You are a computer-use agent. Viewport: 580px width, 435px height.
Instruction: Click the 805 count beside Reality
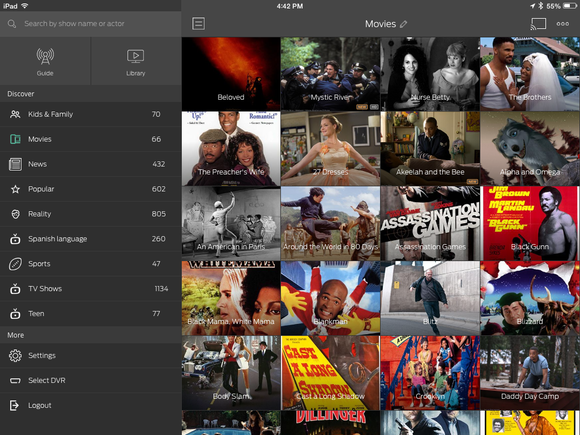click(158, 214)
